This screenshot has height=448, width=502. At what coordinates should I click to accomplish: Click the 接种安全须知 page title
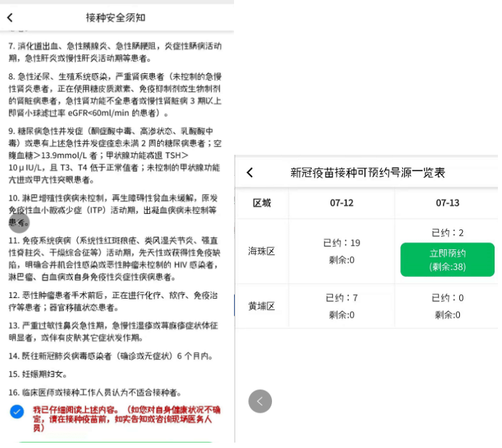[x=115, y=17]
